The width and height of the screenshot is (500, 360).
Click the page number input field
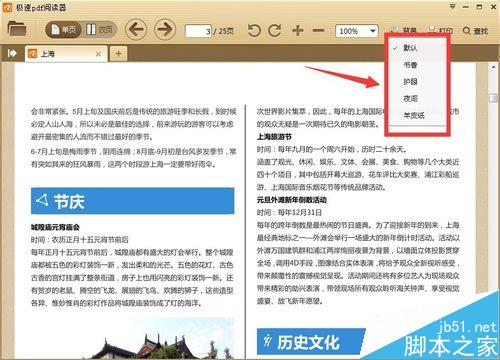(198, 31)
